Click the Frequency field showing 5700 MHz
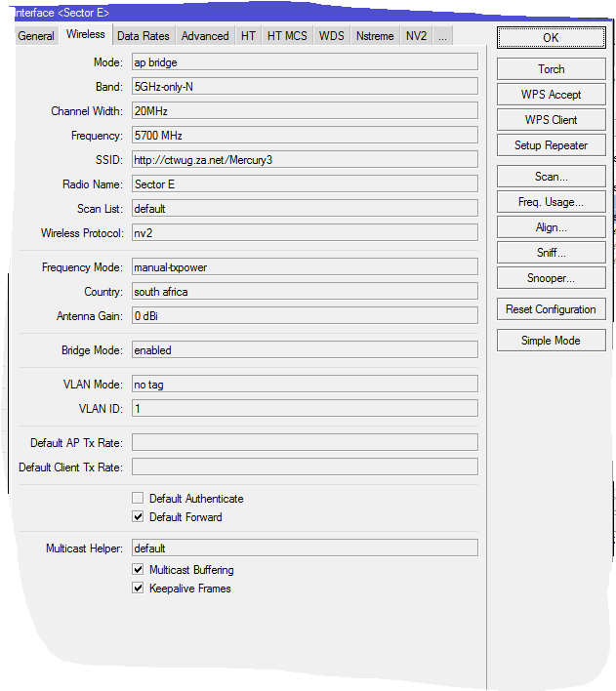Viewport: 616px width, 691px height. [304, 136]
